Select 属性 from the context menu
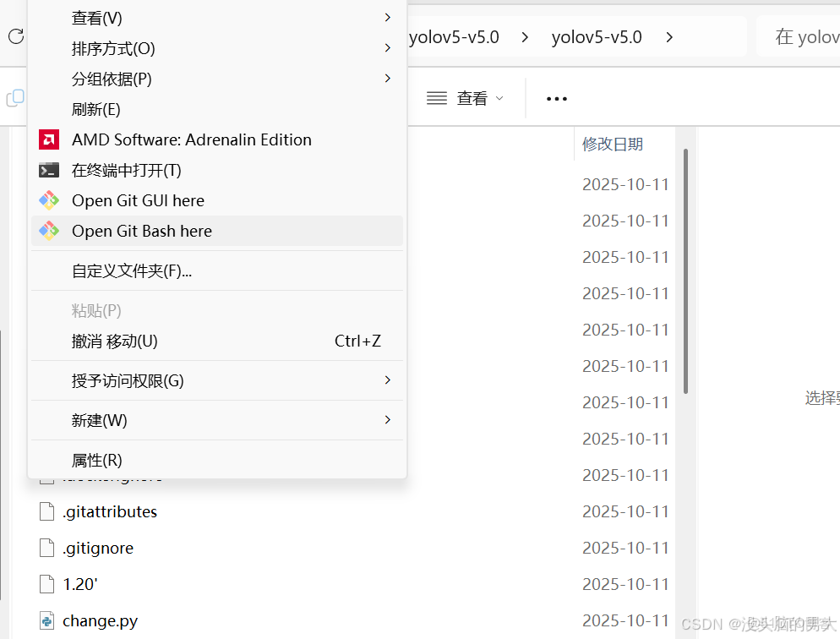 (95, 459)
